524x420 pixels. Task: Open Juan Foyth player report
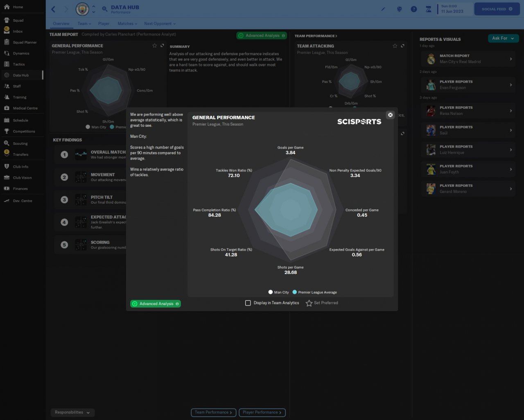468,169
